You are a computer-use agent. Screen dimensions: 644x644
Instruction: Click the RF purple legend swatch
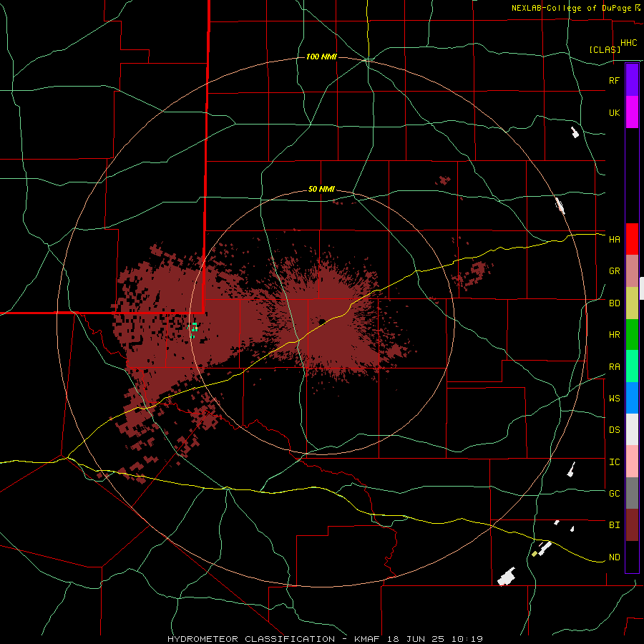(632, 80)
